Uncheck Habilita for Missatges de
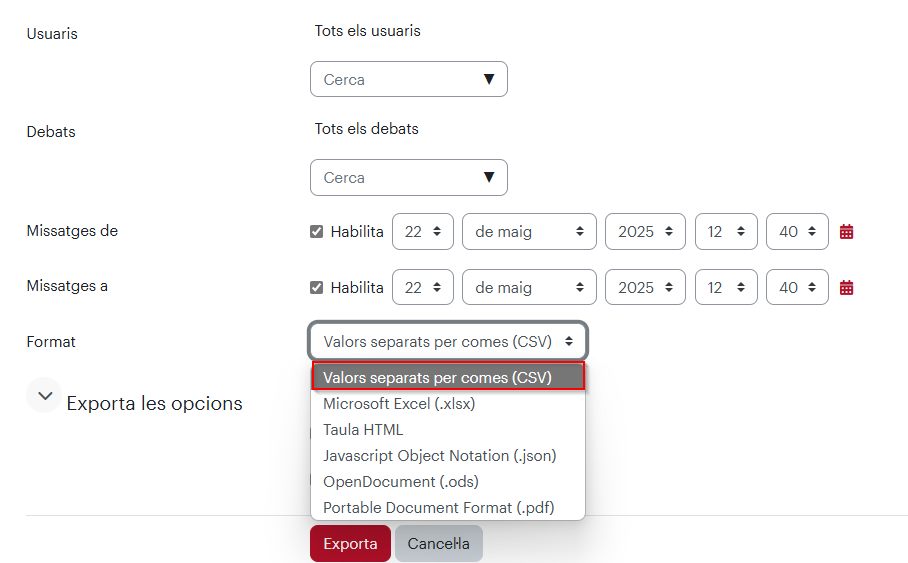908x563 pixels. point(316,232)
